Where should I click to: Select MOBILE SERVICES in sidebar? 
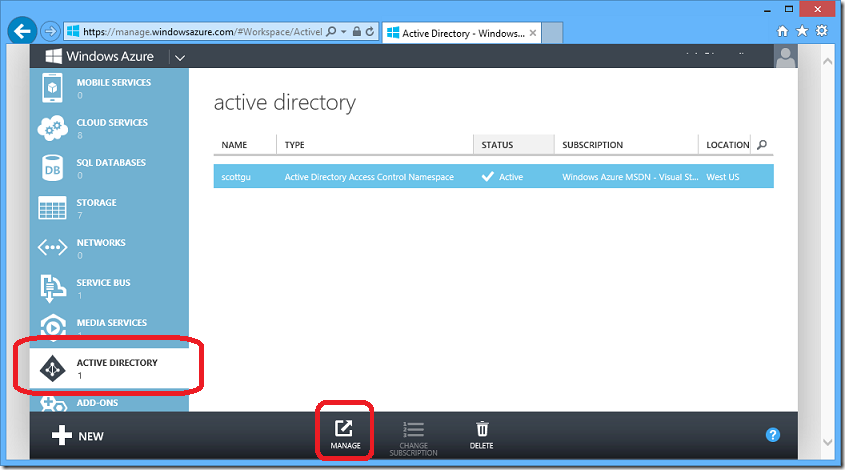114,82
